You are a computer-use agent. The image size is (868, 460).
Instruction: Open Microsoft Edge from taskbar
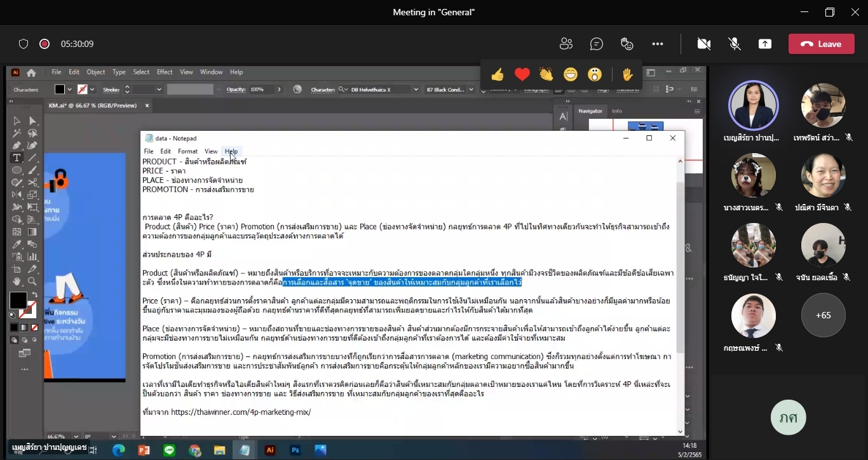coord(119,450)
